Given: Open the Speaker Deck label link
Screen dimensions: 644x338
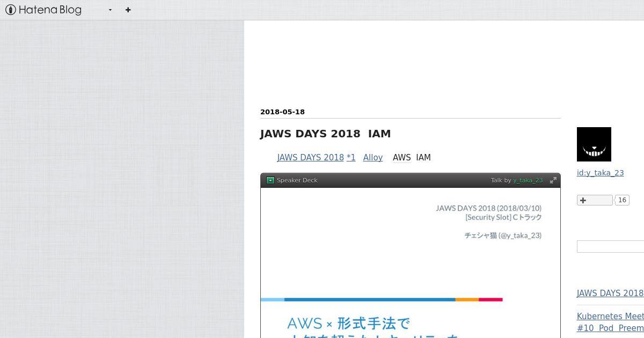Looking at the screenshot, I should coord(297,180).
